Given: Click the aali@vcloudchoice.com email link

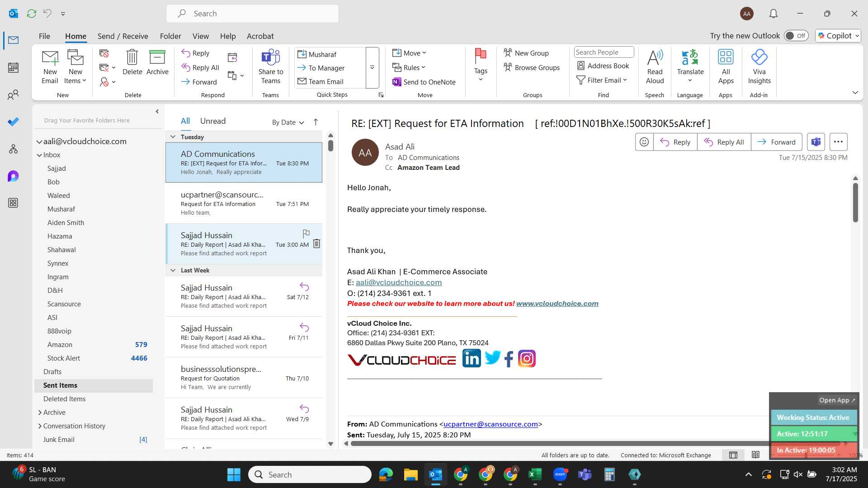Looking at the screenshot, I should pyautogui.click(x=398, y=282).
